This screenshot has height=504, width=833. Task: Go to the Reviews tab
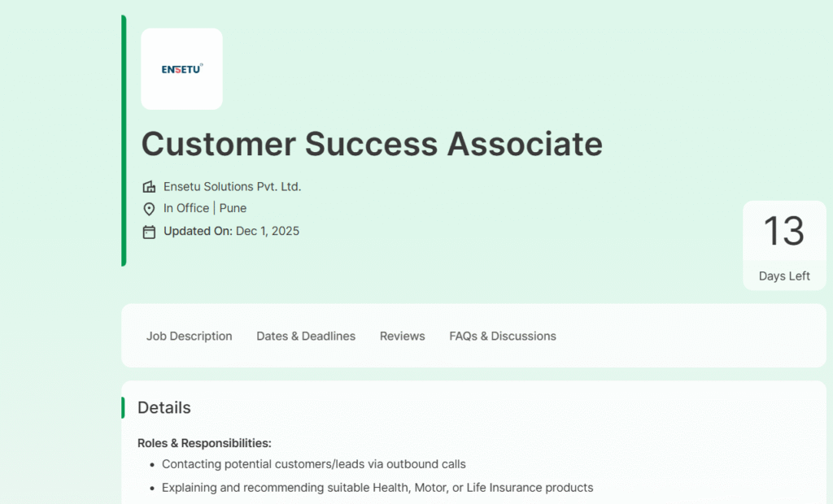click(402, 336)
